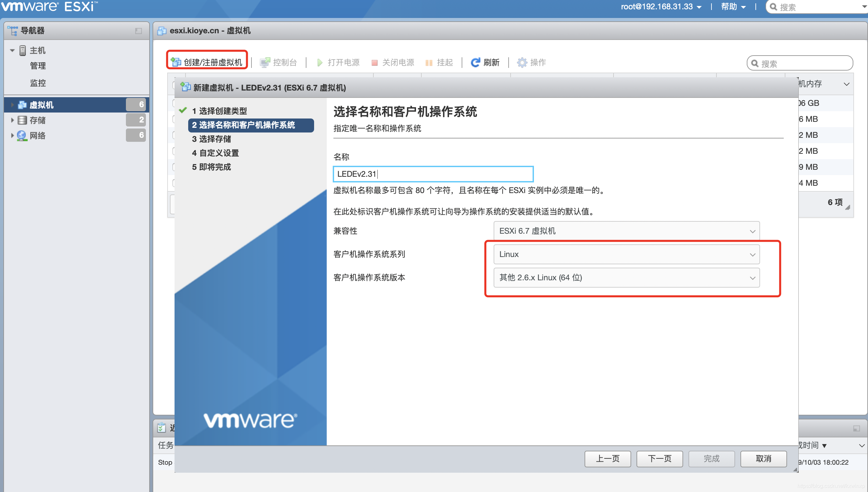The height and width of the screenshot is (492, 868).
Task: Click the 9 MB memory cell
Action: (808, 167)
